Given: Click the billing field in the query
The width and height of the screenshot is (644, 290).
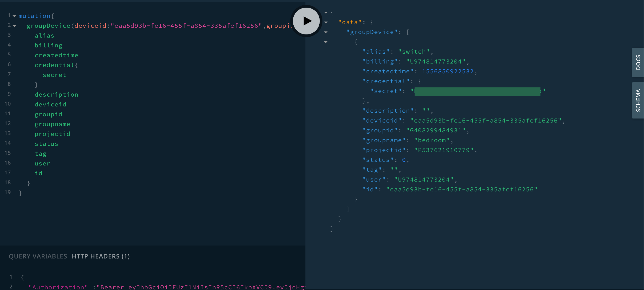Looking at the screenshot, I should click(x=49, y=45).
